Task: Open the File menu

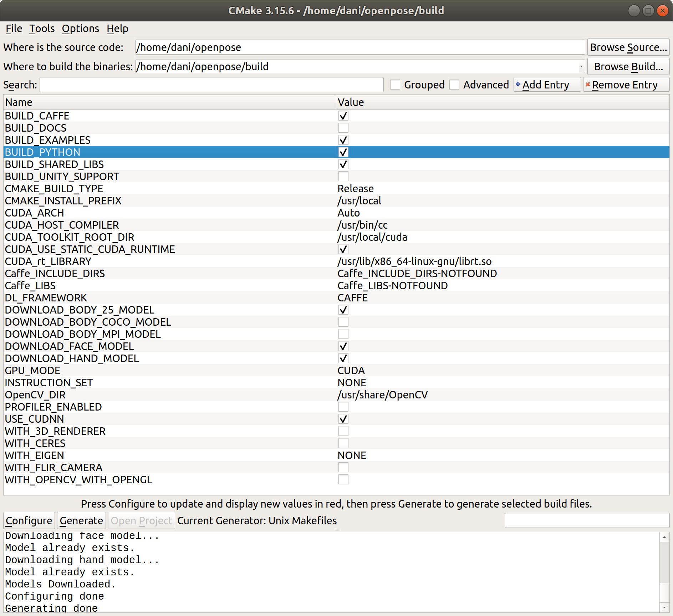Action: (x=14, y=29)
